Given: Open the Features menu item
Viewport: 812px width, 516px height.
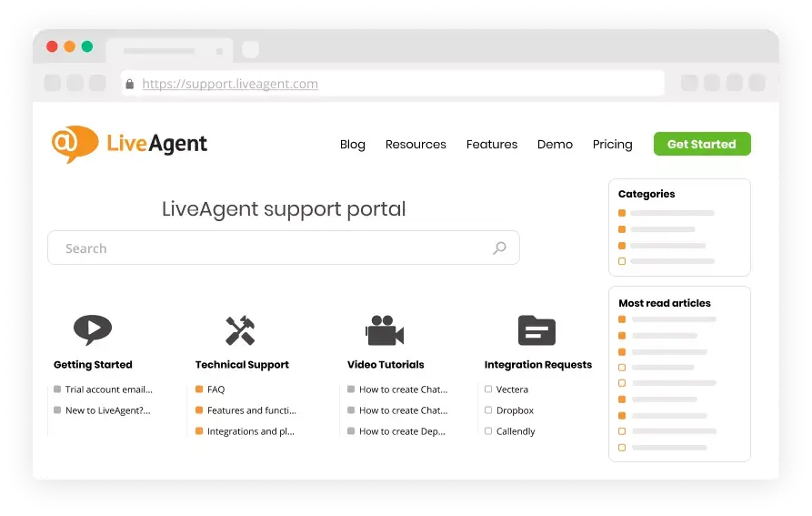Looking at the screenshot, I should 492,144.
